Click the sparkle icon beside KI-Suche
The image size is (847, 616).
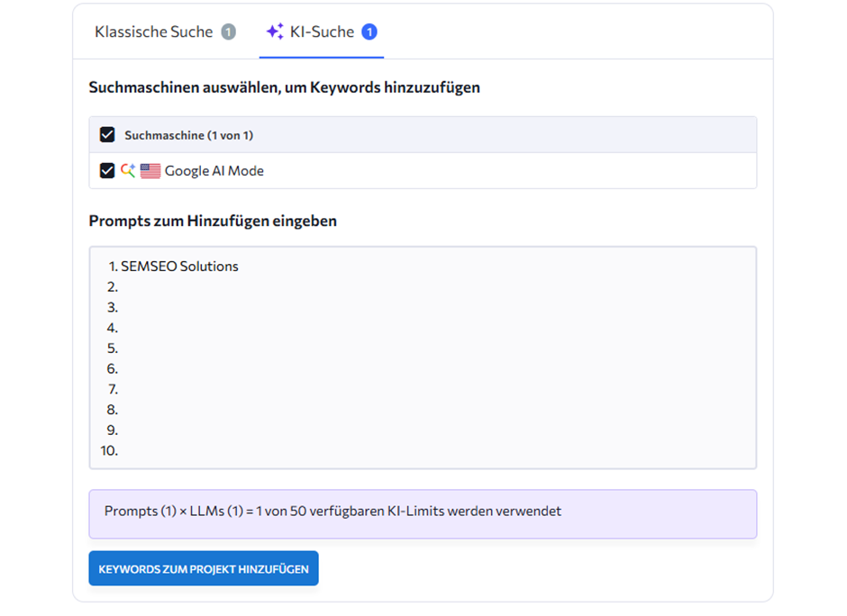coord(275,32)
